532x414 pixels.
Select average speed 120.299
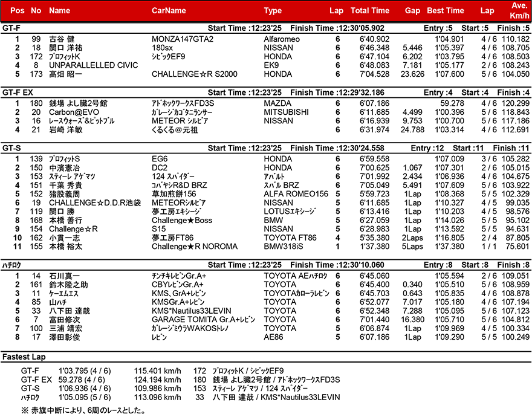click(x=515, y=103)
